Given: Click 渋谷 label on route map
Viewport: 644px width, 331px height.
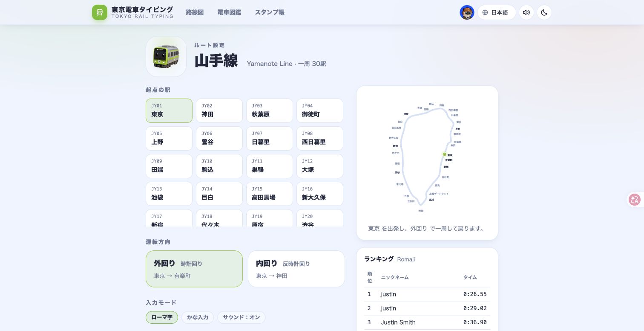Looking at the screenshot, I should click(x=397, y=172).
